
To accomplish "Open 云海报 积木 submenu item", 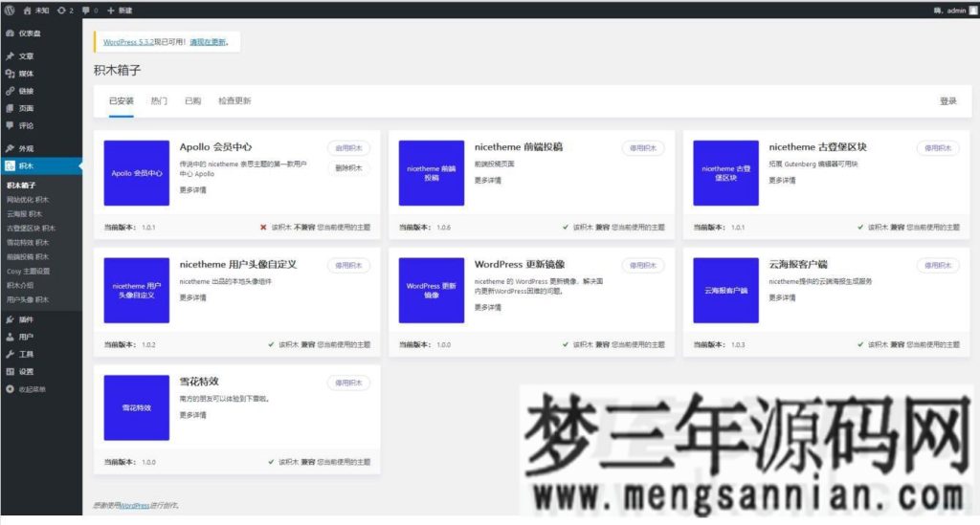I will pyautogui.click(x=24, y=214).
